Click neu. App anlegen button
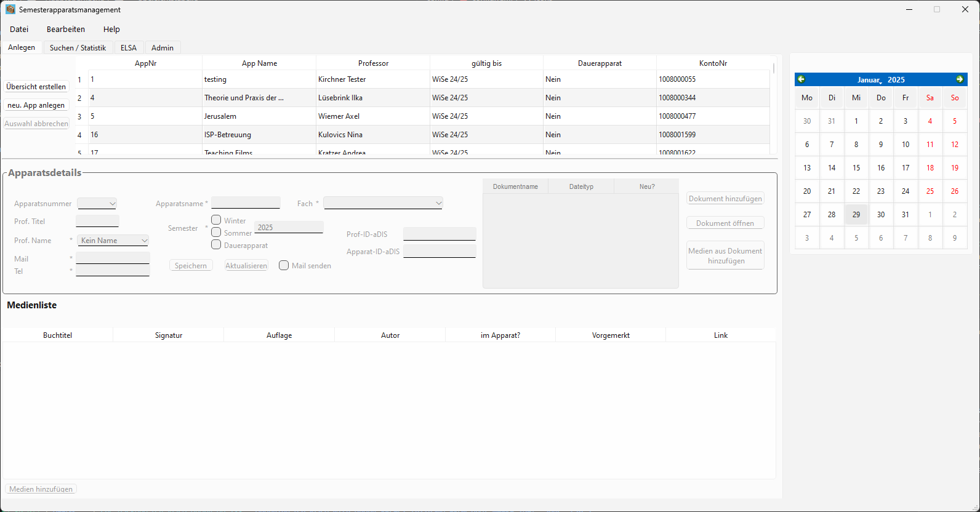The height and width of the screenshot is (512, 980). click(x=36, y=105)
